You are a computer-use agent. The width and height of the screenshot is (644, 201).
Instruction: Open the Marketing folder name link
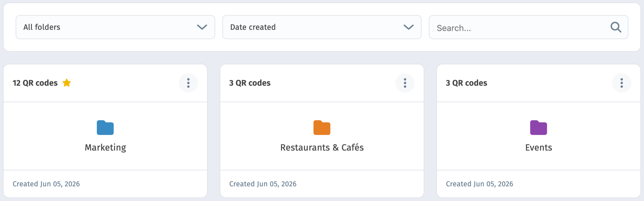(105, 148)
